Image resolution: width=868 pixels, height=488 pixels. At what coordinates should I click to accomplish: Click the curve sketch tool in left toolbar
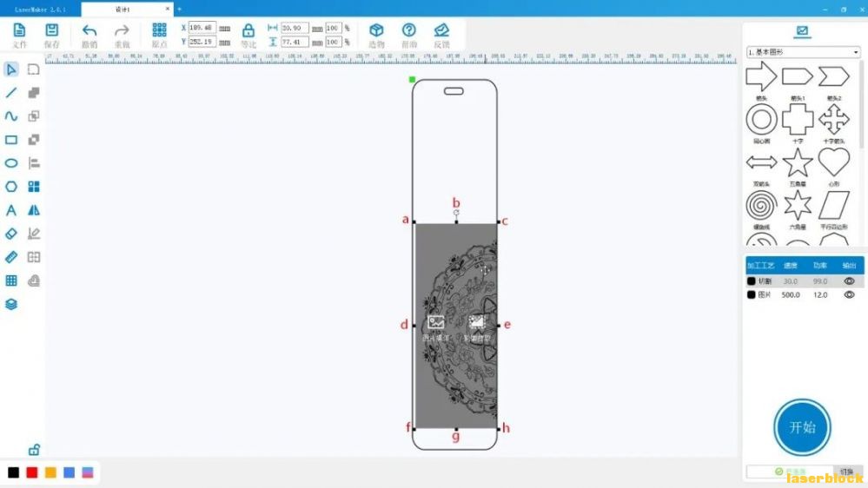pyautogui.click(x=34, y=234)
